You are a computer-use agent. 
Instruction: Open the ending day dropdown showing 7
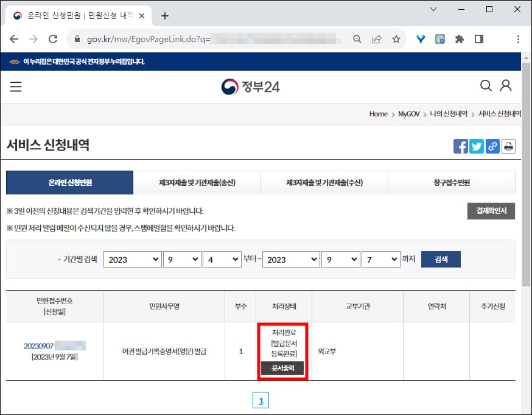(381, 258)
